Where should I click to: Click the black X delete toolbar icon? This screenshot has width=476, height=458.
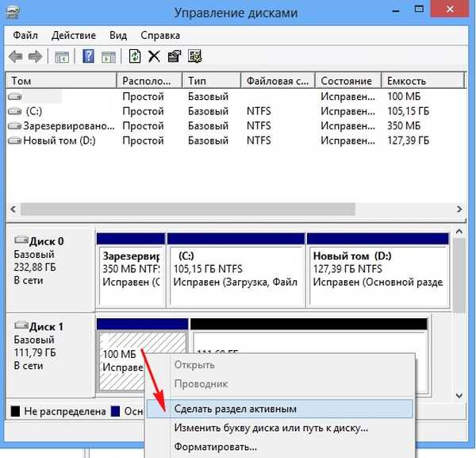click(x=154, y=56)
